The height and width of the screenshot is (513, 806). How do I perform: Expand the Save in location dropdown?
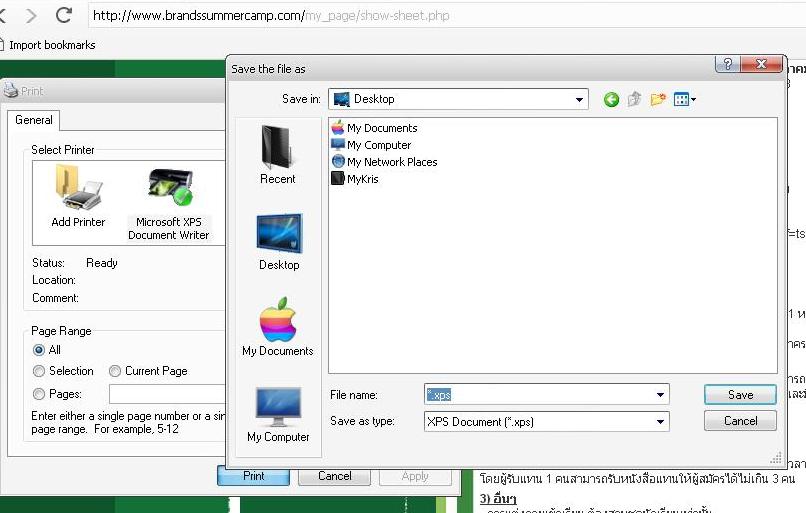coord(580,99)
